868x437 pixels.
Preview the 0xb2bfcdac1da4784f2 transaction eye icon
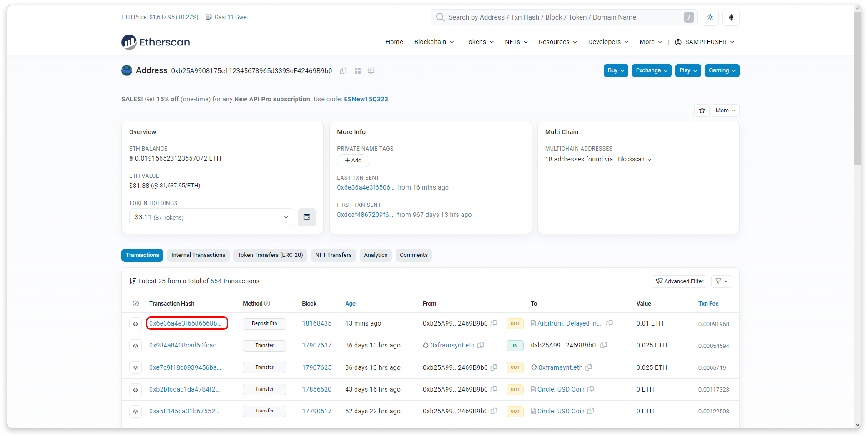click(x=135, y=389)
